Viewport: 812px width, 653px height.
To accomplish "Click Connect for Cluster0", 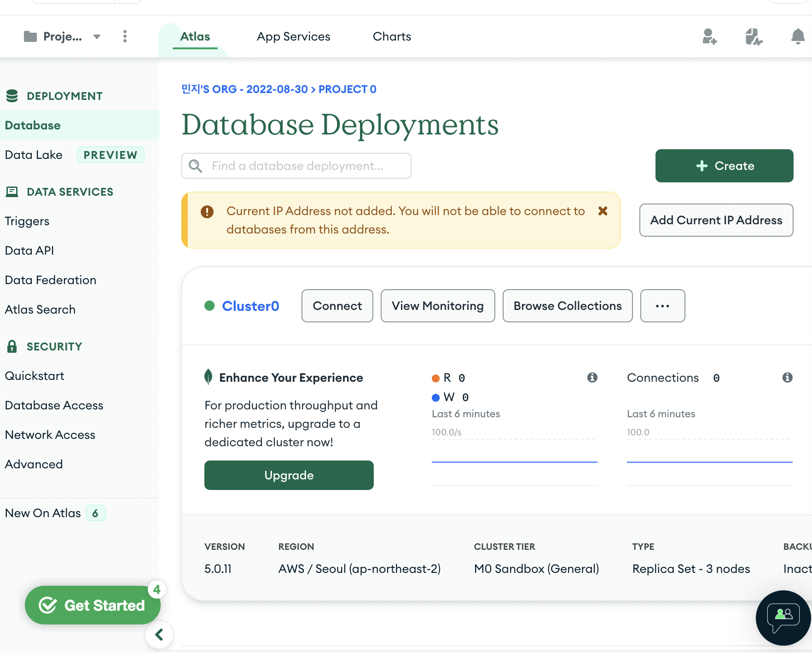I will click(337, 306).
